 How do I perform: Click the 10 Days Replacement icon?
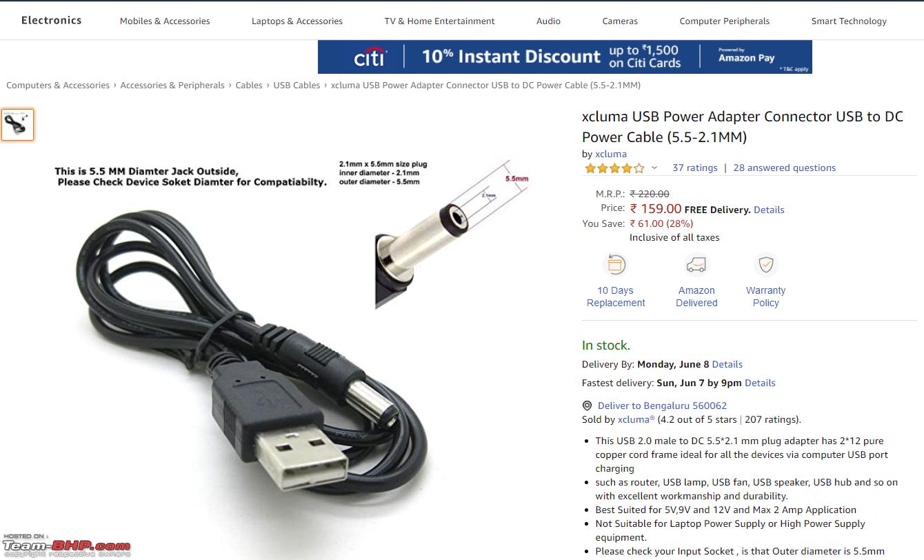(x=615, y=265)
